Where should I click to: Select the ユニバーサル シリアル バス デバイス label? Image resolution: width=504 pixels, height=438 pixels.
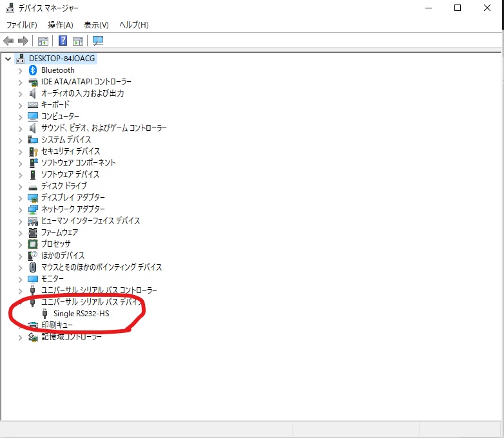[92, 301]
